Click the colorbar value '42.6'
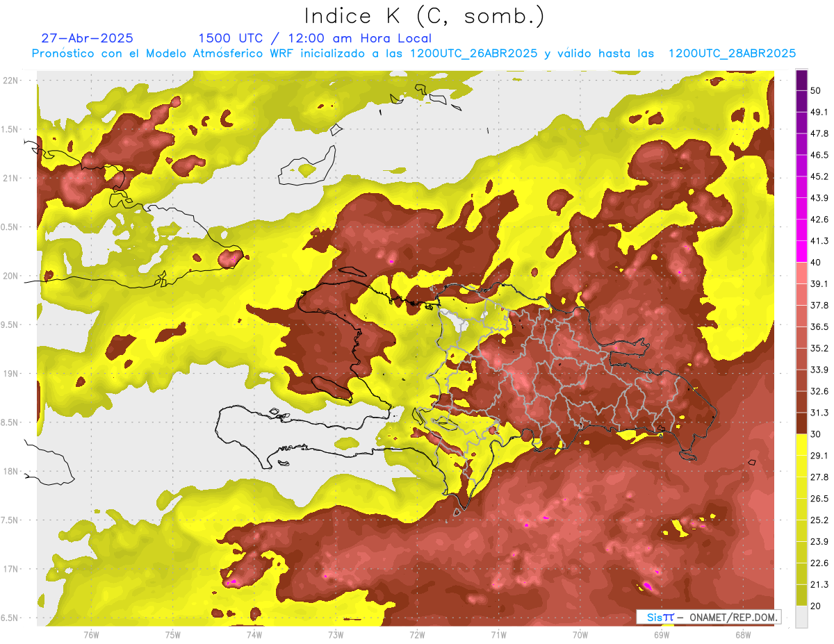 tap(819, 220)
